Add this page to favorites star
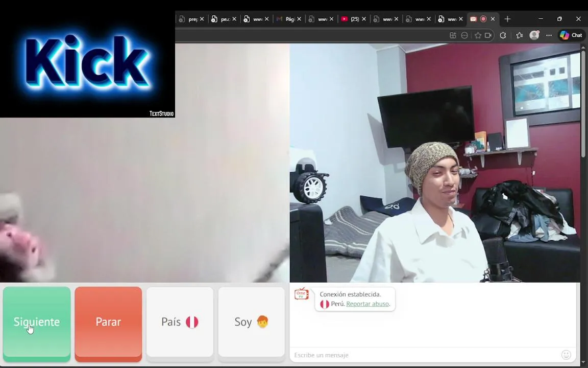588x368 pixels. (x=478, y=35)
